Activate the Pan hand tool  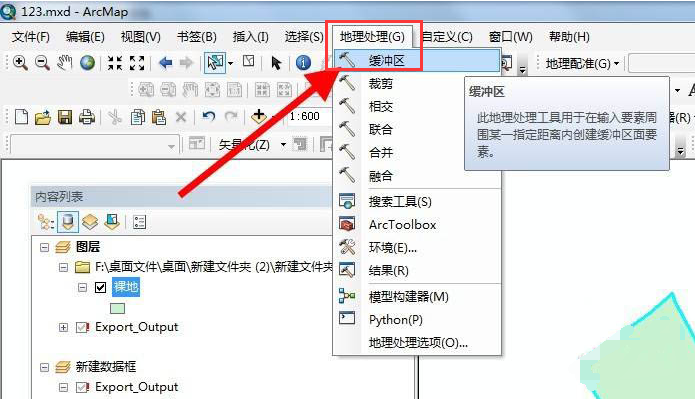click(x=65, y=63)
